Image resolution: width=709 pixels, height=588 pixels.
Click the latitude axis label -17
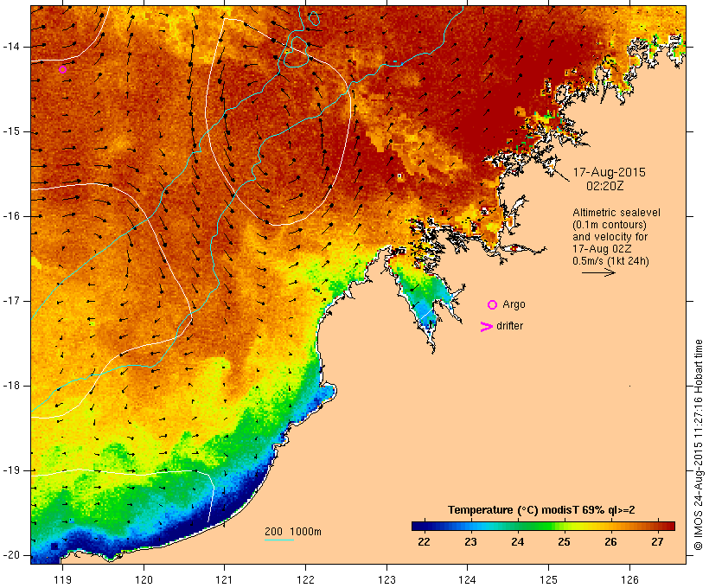pos(11,301)
